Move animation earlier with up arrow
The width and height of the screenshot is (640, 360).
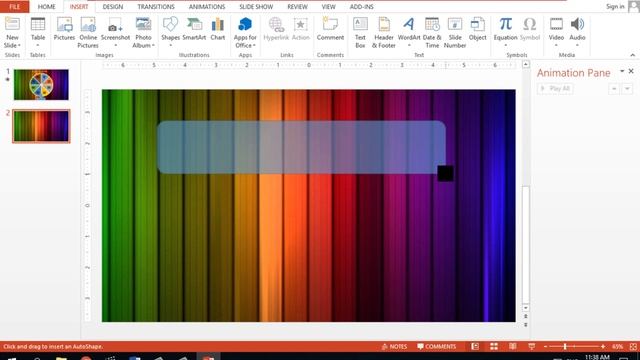pos(614,89)
